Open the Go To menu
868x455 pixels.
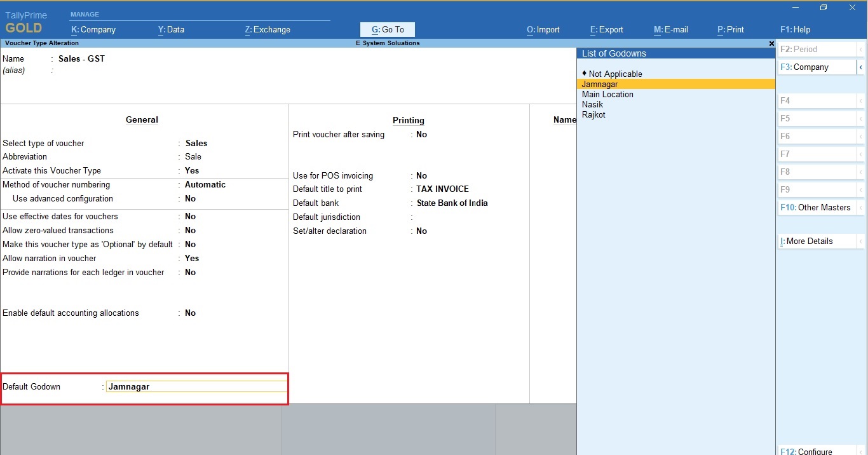pos(387,29)
